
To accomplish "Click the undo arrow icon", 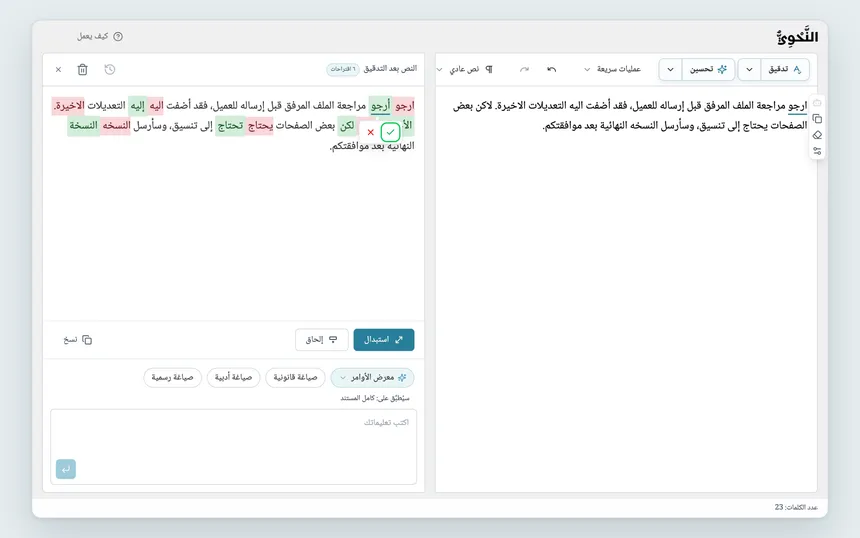I will click(x=552, y=70).
